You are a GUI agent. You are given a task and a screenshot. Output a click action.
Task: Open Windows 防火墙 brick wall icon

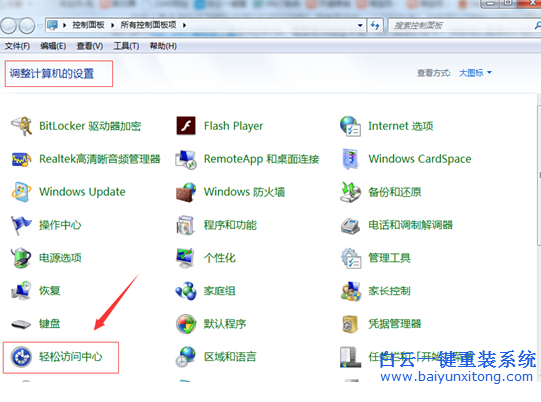[x=186, y=192]
